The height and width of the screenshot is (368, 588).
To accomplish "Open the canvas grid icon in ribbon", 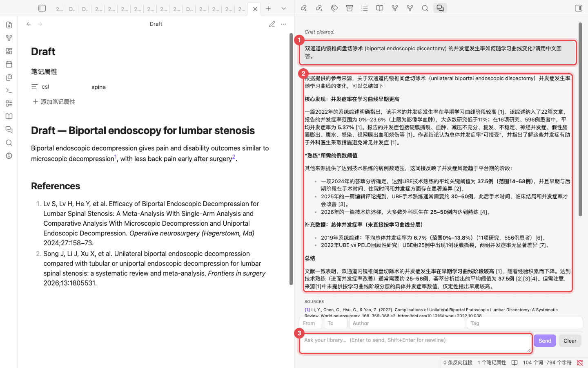I will pyautogui.click(x=9, y=51).
